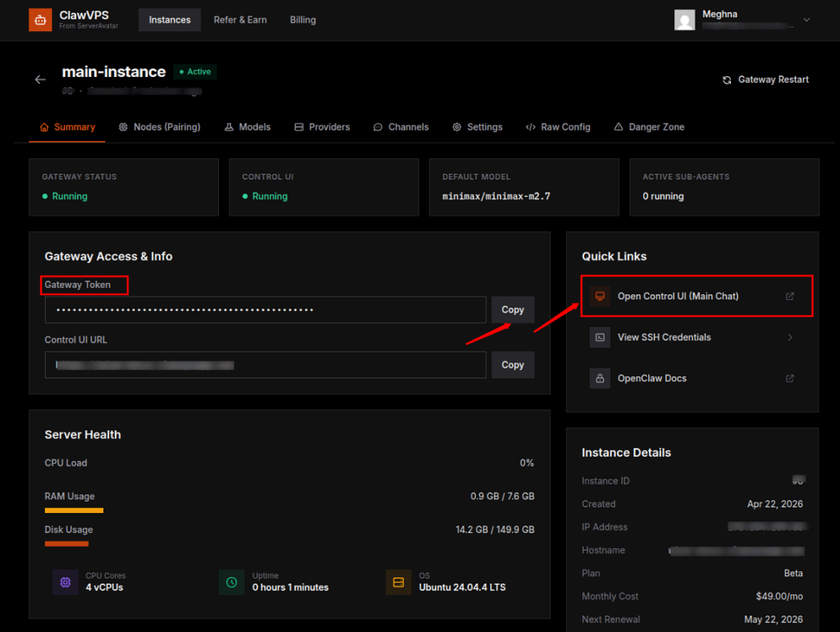Viewport: 840px width, 632px height.
Task: Click the OS icon beside Ubuntu 24.04.4
Action: [398, 582]
